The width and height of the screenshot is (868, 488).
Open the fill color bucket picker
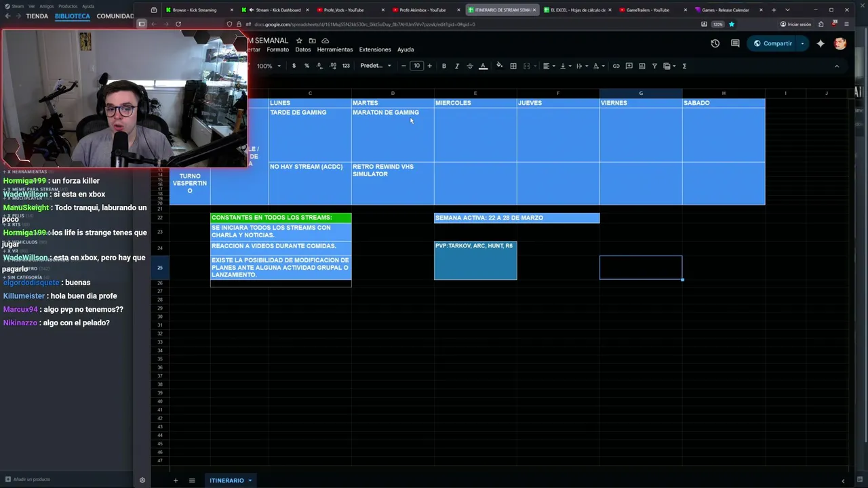(x=500, y=66)
